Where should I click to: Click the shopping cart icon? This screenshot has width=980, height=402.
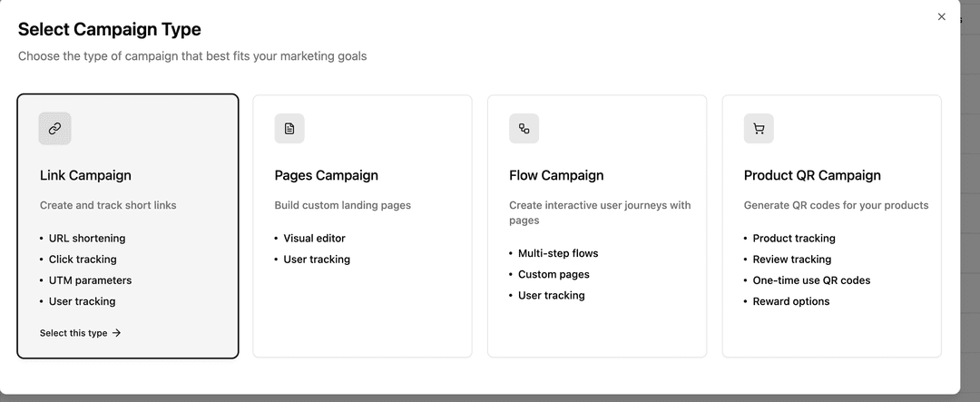click(x=759, y=129)
